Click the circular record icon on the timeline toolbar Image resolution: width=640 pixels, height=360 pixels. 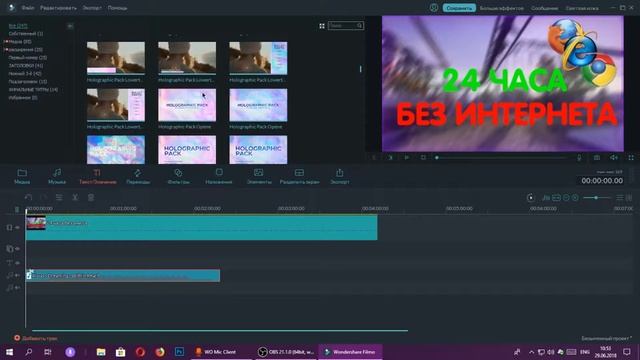531,198
